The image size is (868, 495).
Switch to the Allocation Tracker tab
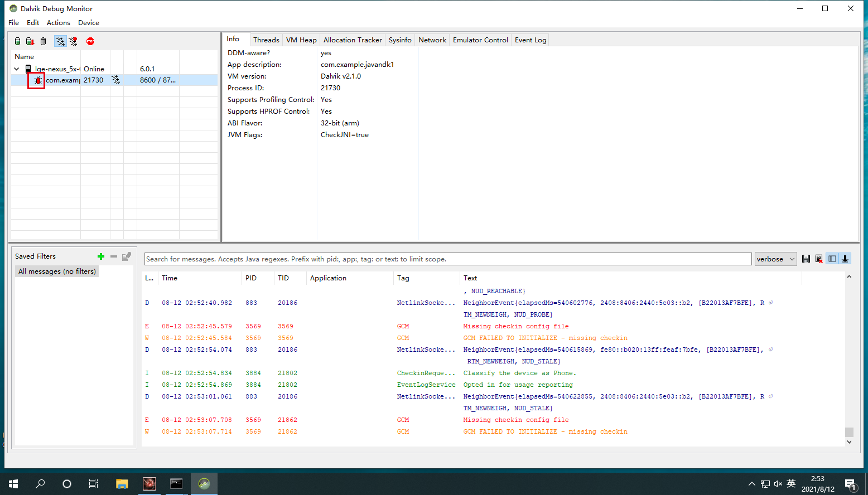click(x=353, y=40)
